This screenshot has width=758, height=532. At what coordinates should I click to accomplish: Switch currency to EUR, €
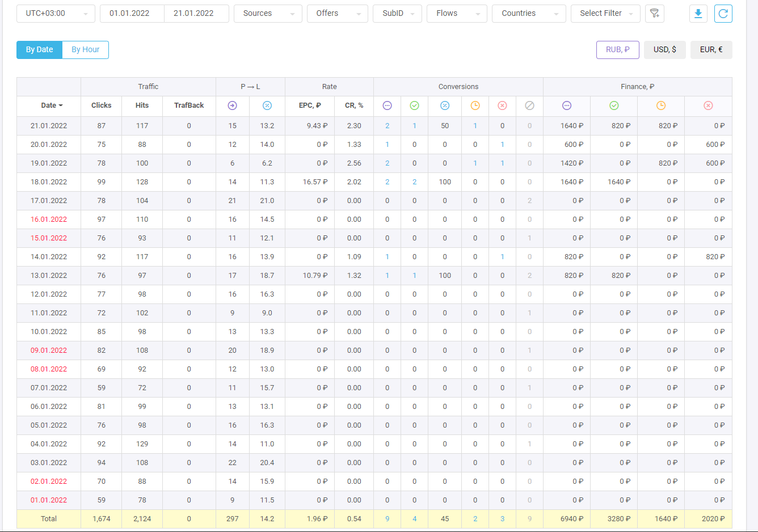[x=711, y=50]
